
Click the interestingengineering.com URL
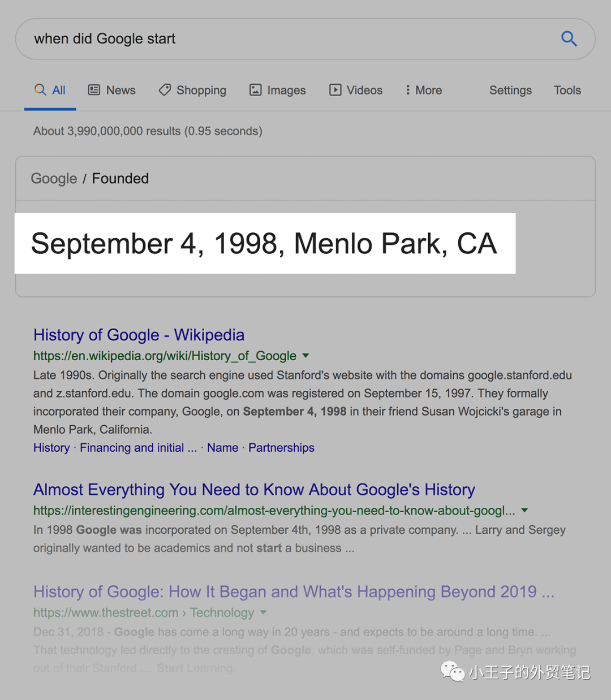274,511
